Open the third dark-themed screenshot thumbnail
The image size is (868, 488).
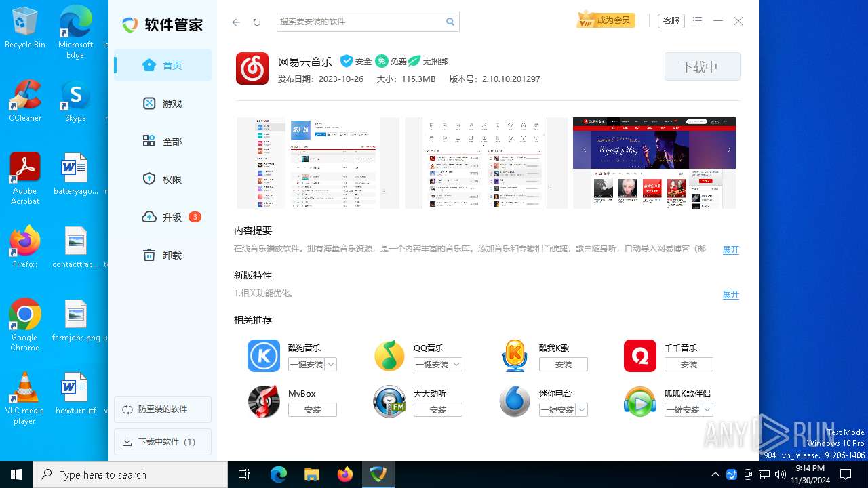tap(654, 163)
